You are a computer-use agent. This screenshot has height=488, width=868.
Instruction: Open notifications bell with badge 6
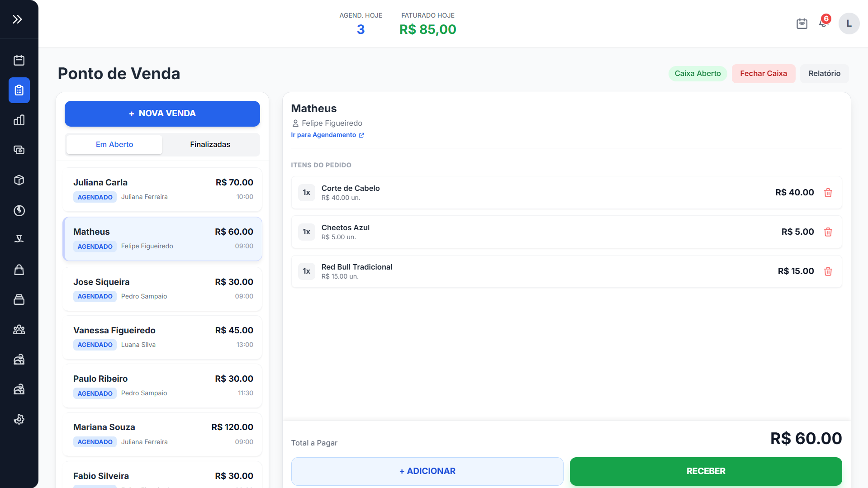[823, 24]
